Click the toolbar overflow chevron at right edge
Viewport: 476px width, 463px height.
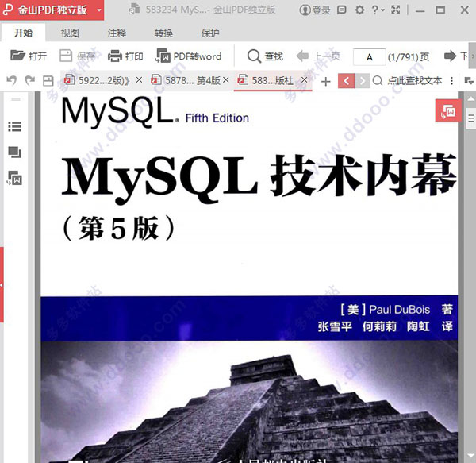pos(473,56)
